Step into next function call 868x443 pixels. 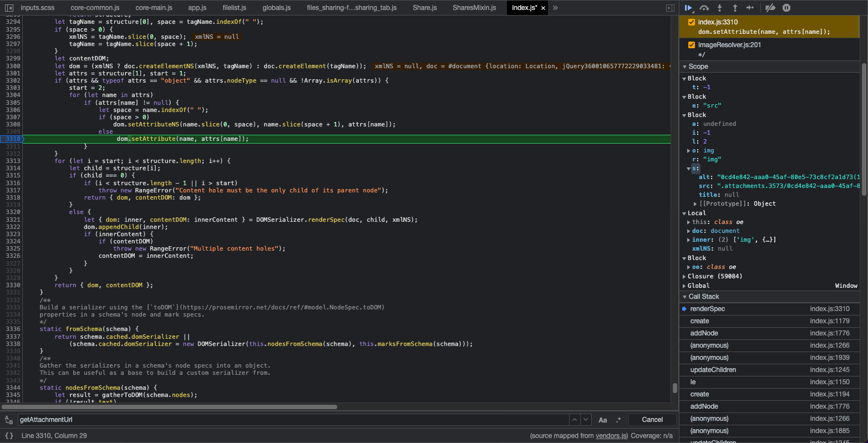[720, 8]
